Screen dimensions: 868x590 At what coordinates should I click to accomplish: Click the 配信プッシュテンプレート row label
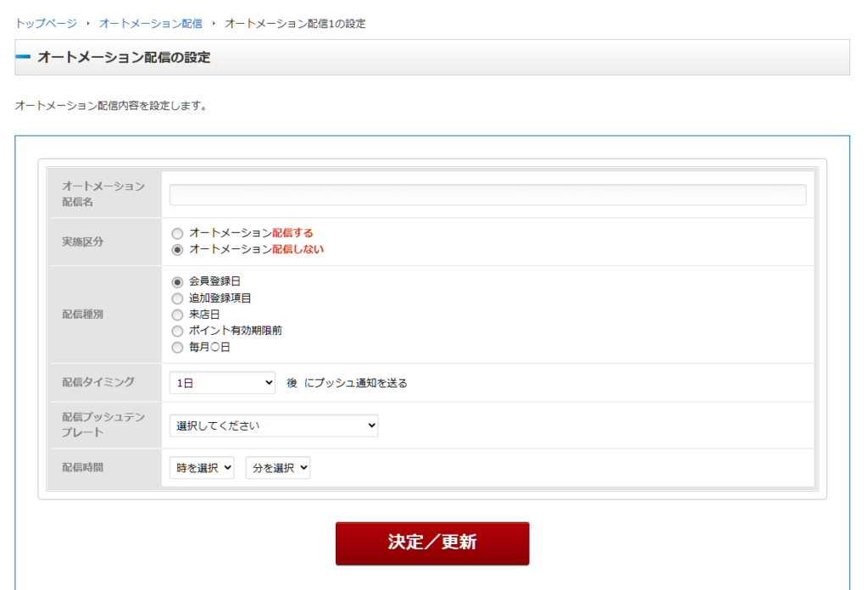point(103,425)
